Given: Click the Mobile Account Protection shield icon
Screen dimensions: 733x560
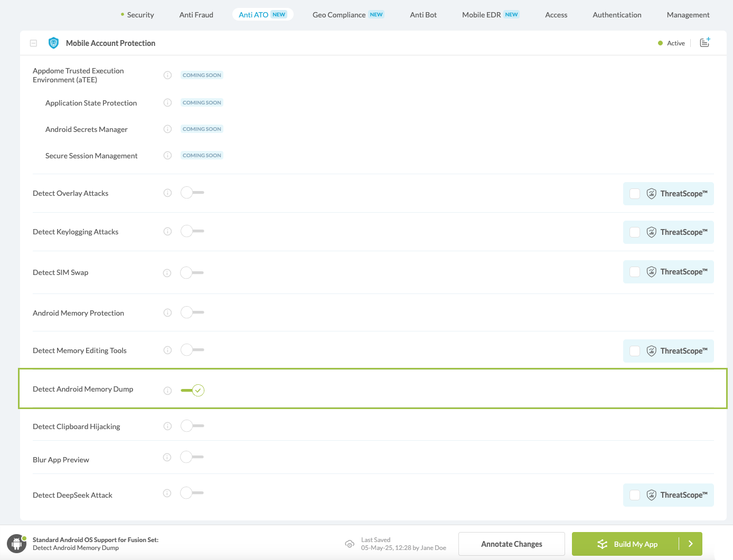Looking at the screenshot, I should [x=53, y=43].
